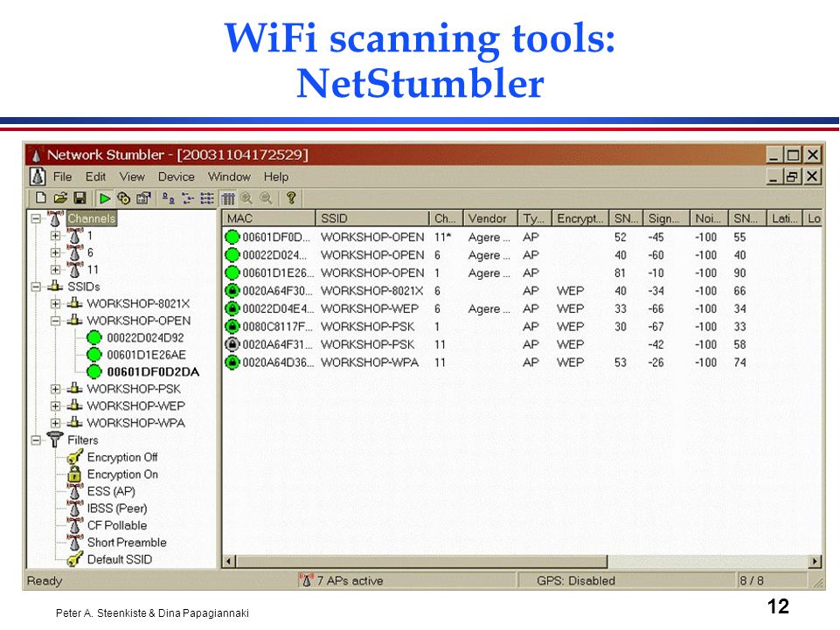
Task: Open the Device menu
Action: [x=177, y=177]
